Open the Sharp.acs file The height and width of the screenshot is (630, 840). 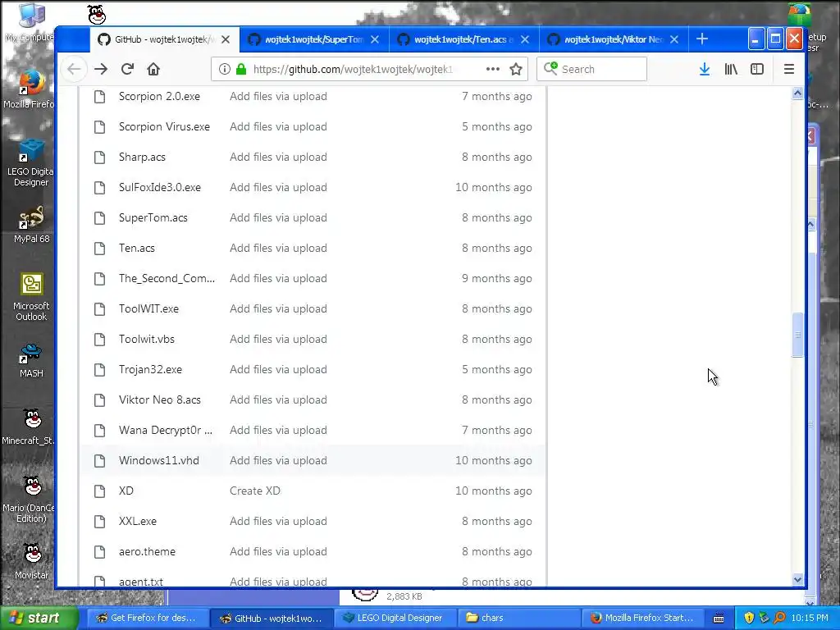[x=142, y=157]
